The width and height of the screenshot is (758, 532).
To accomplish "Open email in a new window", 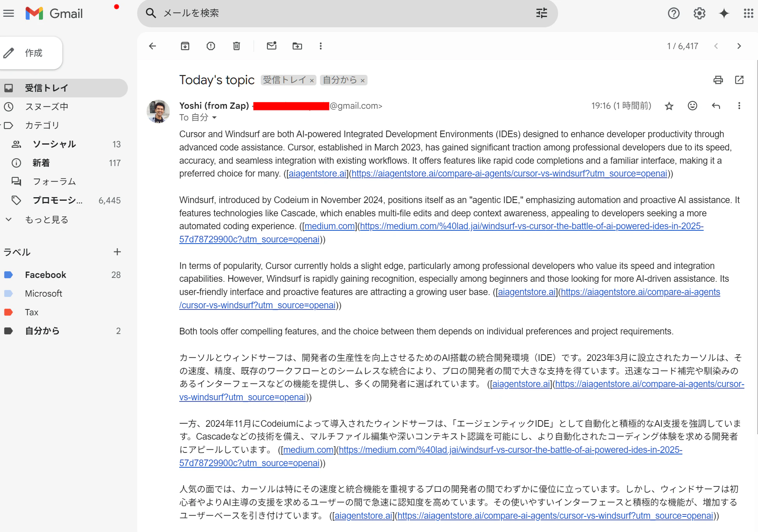I will 739,80.
